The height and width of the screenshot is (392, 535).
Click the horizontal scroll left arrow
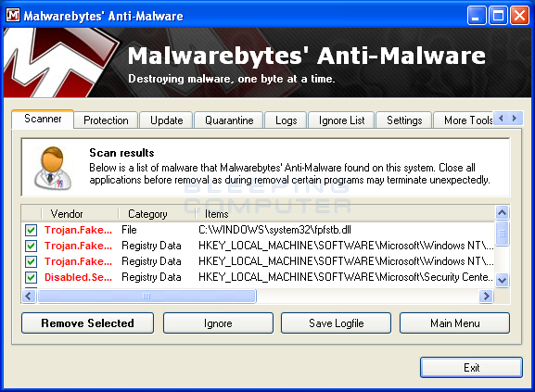[29, 296]
